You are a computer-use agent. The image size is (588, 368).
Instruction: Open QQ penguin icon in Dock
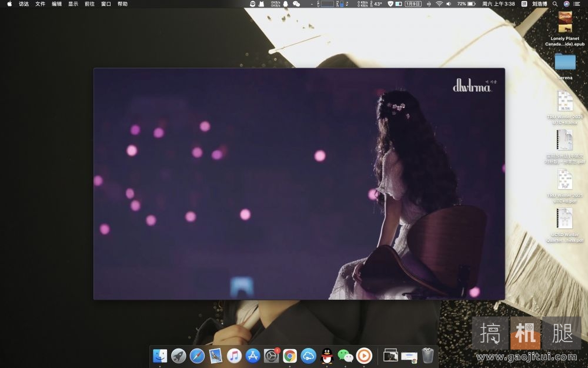click(x=327, y=356)
